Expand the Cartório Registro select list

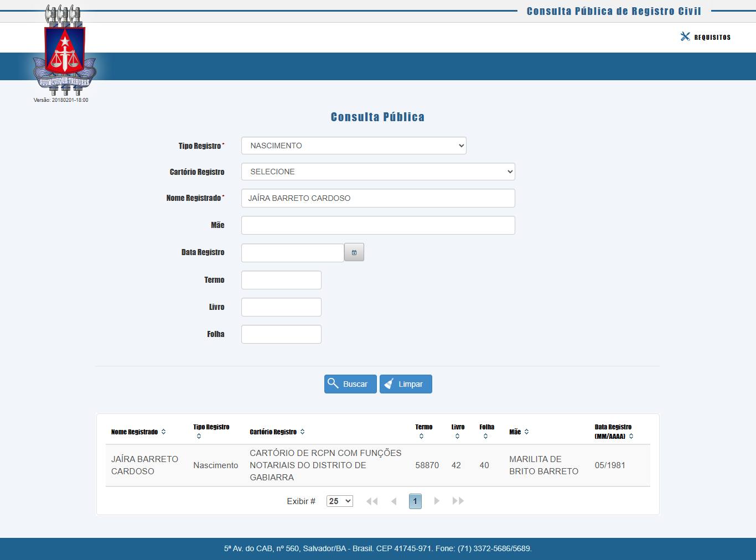tap(378, 172)
